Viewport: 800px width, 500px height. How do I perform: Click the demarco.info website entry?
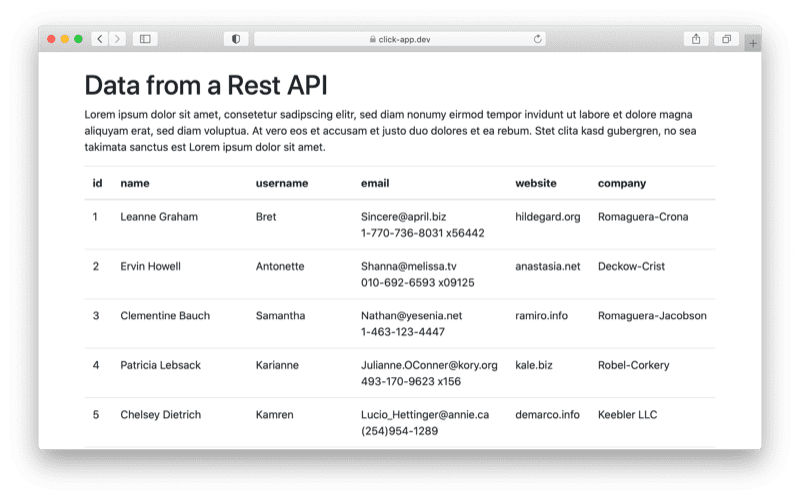coord(547,415)
